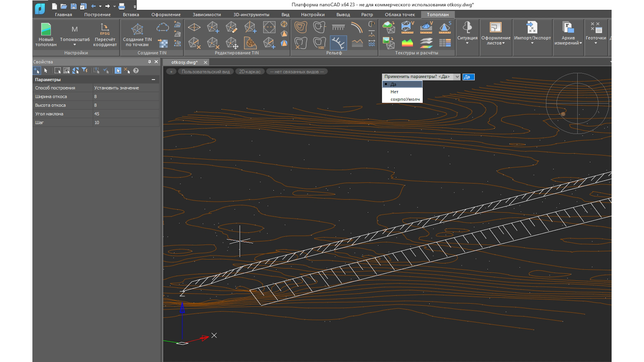This screenshot has width=644, height=362.
Task: Open Пересчёт координат EPSG tool
Action: (x=105, y=30)
